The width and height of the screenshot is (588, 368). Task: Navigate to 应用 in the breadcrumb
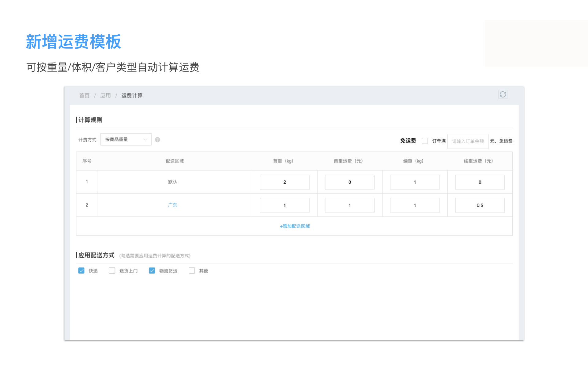pyautogui.click(x=105, y=96)
